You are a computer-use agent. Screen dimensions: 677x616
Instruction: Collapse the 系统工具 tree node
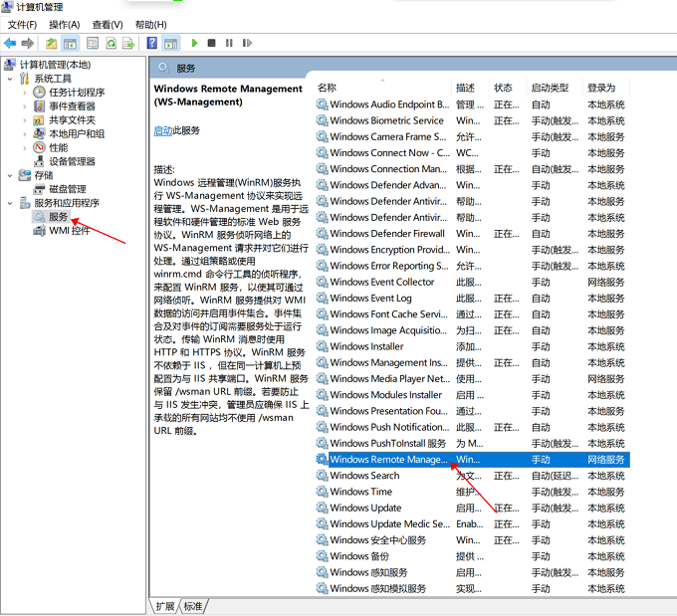11,79
